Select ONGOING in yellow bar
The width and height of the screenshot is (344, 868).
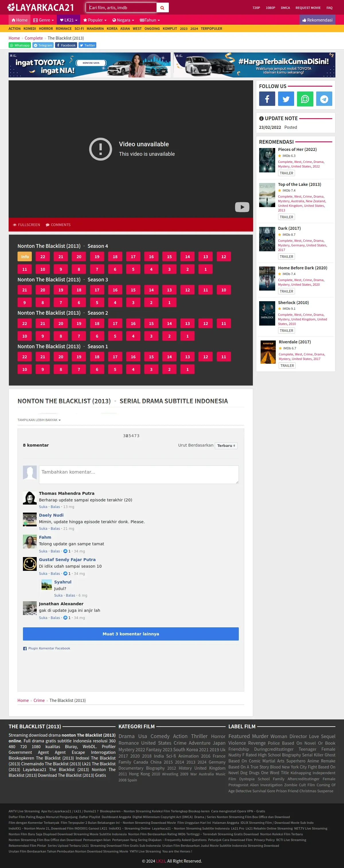click(x=152, y=29)
